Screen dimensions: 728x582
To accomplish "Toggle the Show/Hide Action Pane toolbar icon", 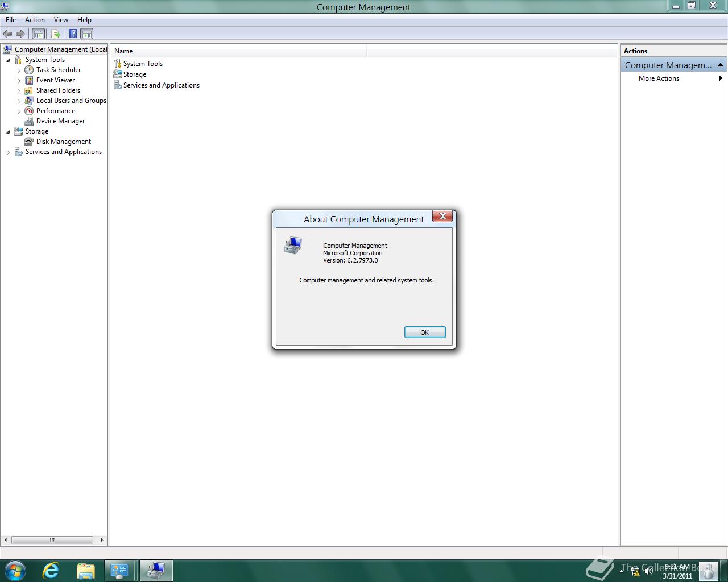I will 86,34.
